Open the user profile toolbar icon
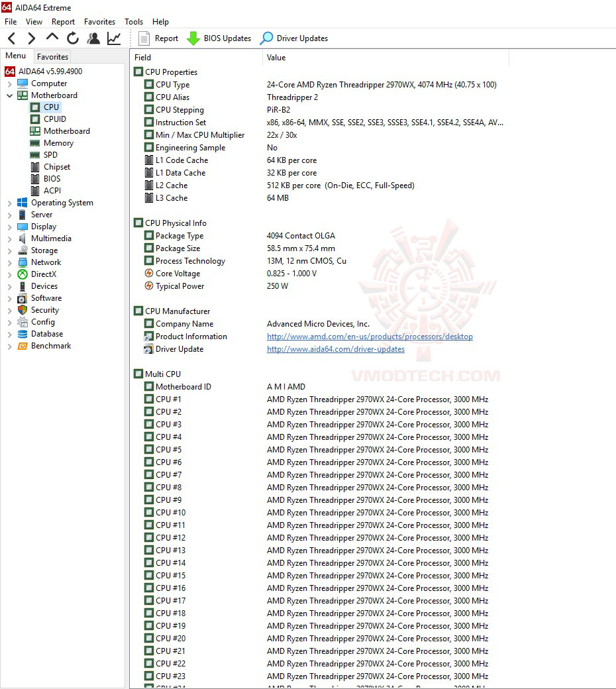The width and height of the screenshot is (616, 689). pos(93,38)
